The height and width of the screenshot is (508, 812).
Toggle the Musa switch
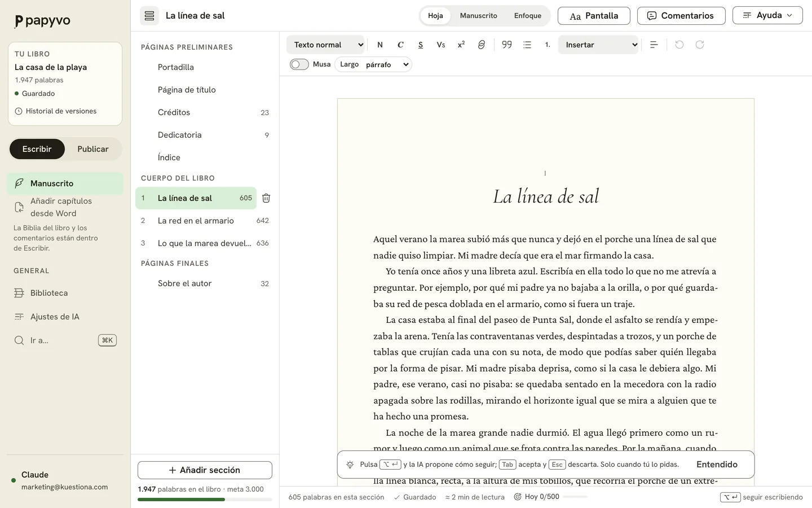(x=299, y=64)
